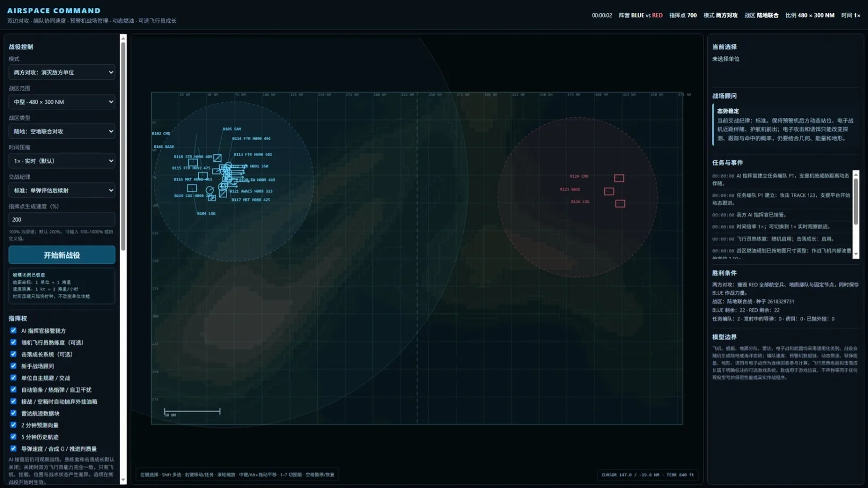The height and width of the screenshot is (488, 868).
Task: Uncheck 随机飞行员熟练度（可选）
Action: coord(13,342)
